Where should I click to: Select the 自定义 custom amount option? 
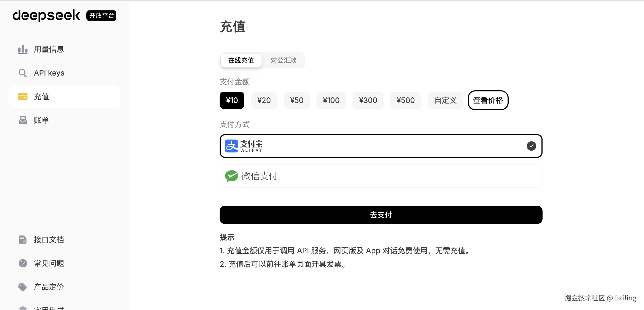445,100
